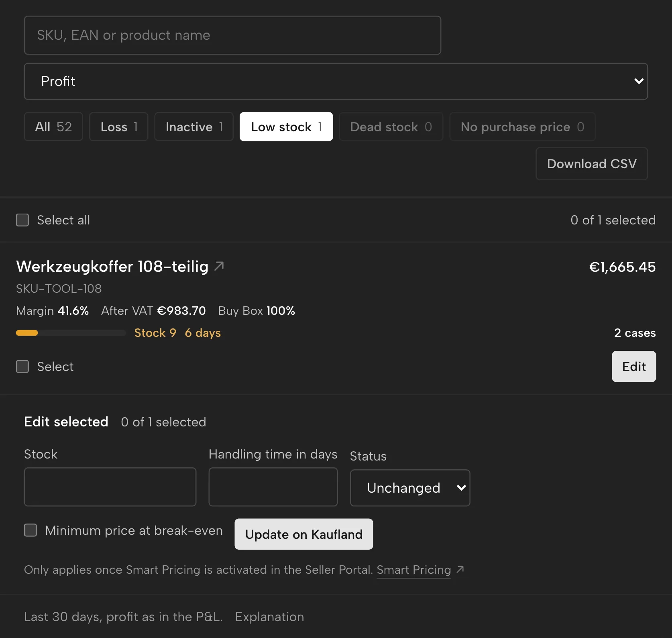Image resolution: width=672 pixels, height=638 pixels.
Task: Click Update on Kaufland
Action: click(304, 534)
